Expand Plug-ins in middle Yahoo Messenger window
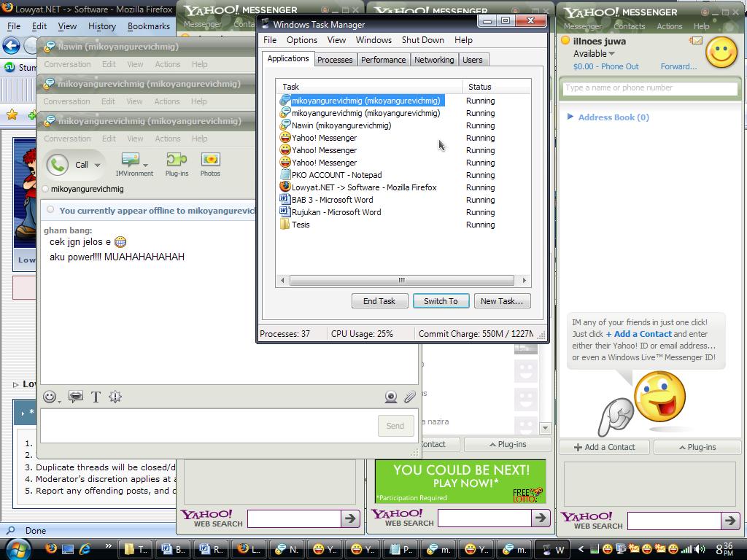Viewport: 747px width, 560px height. coord(508,444)
